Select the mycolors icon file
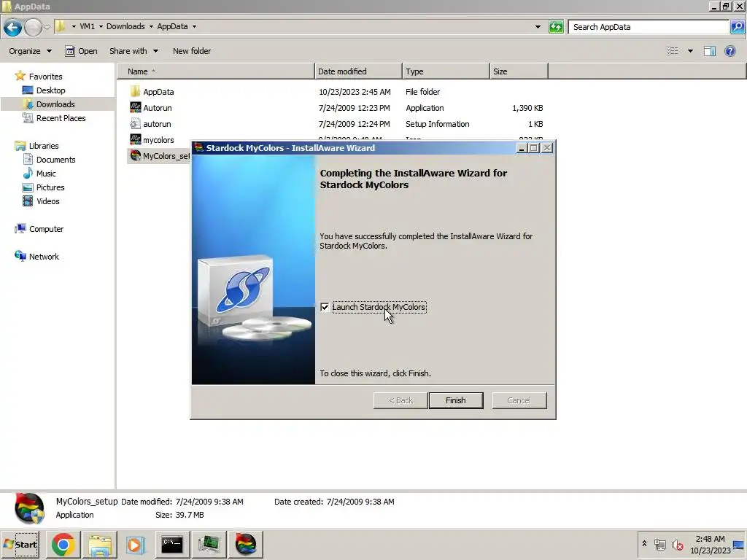 point(158,140)
